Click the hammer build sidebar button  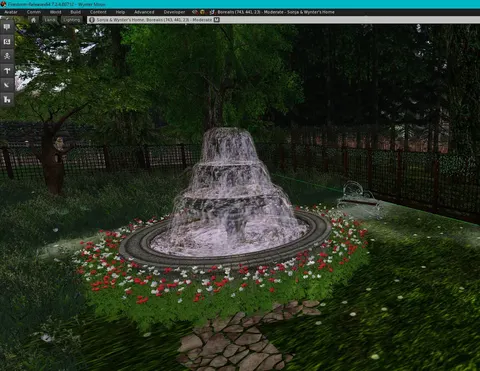point(7,70)
